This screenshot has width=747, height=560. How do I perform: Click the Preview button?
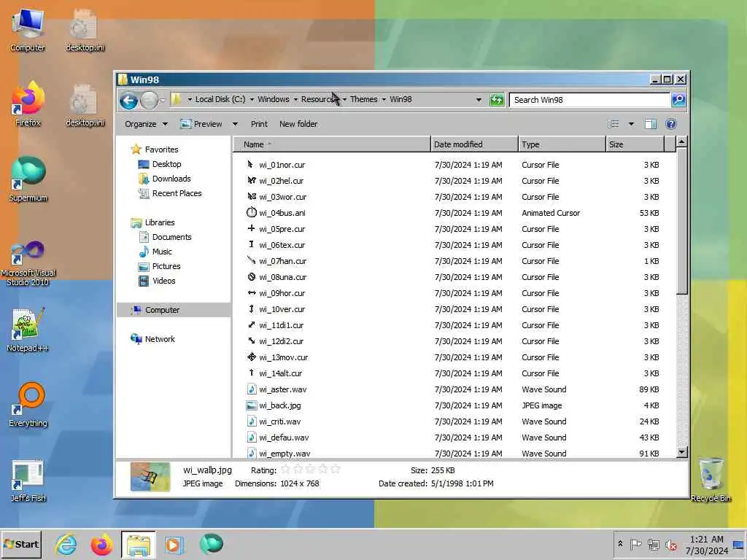coord(201,124)
